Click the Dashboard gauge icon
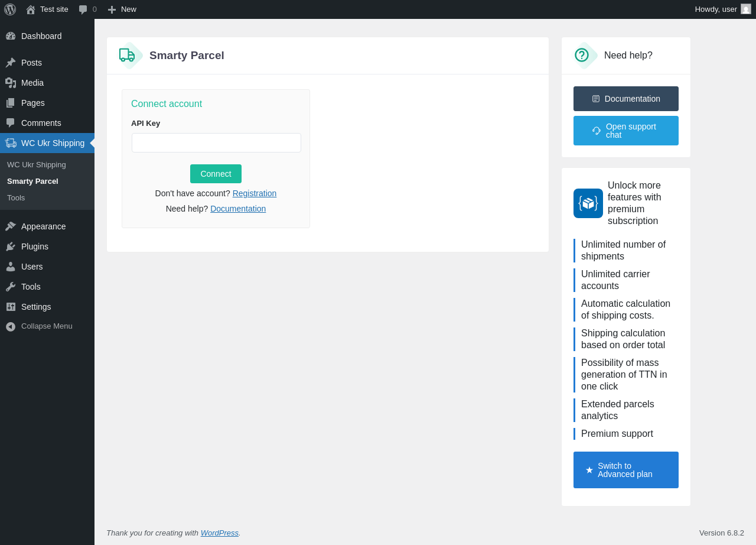Screen dimensions: 756x545 11,36
